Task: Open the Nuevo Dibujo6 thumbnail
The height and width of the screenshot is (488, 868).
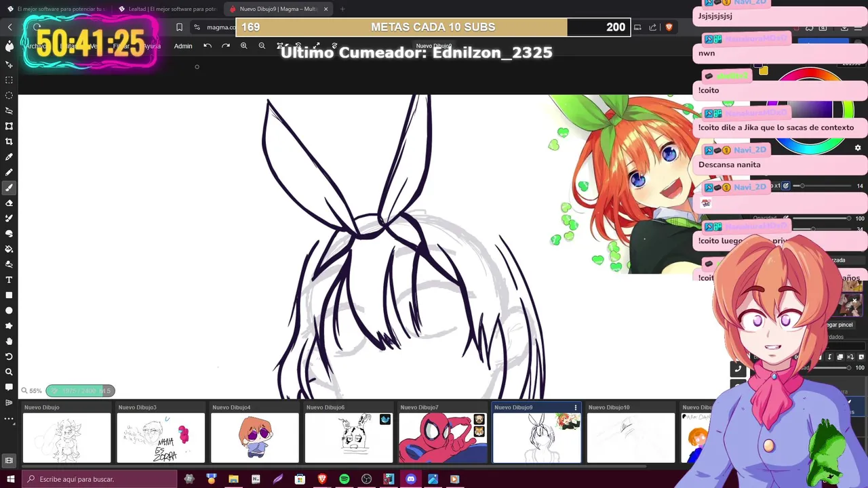Action: (349, 438)
